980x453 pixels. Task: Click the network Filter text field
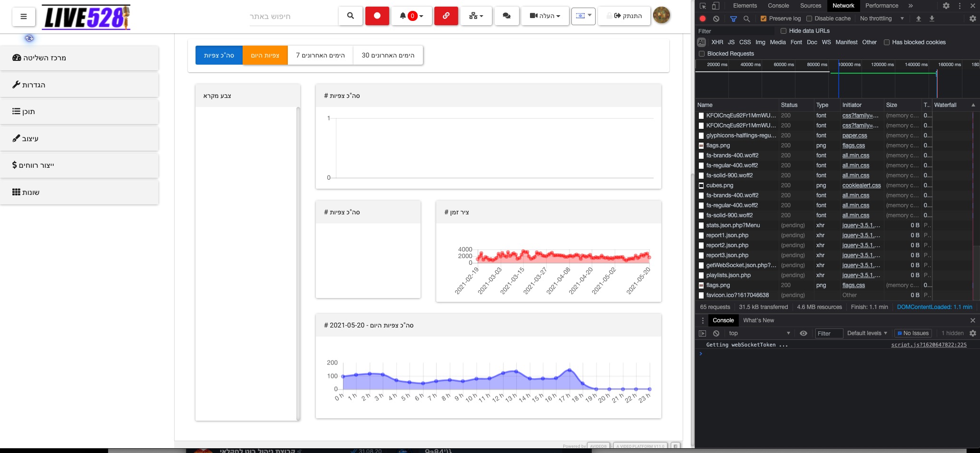tap(735, 31)
